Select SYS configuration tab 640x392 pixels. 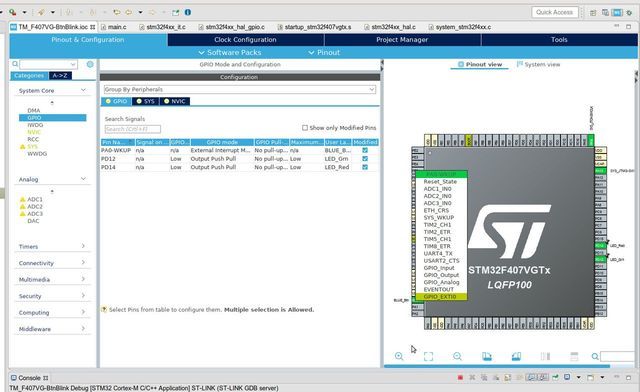pos(146,101)
